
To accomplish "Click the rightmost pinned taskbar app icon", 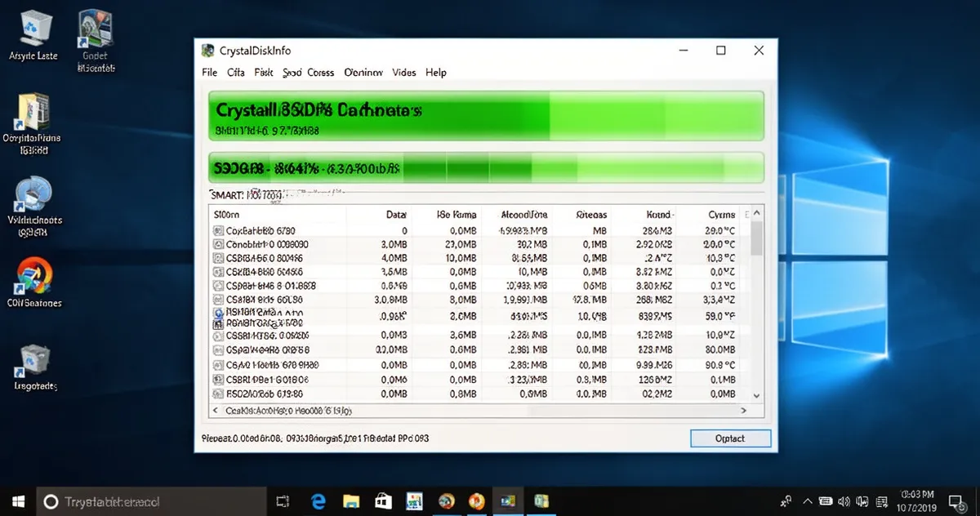I will 540,501.
